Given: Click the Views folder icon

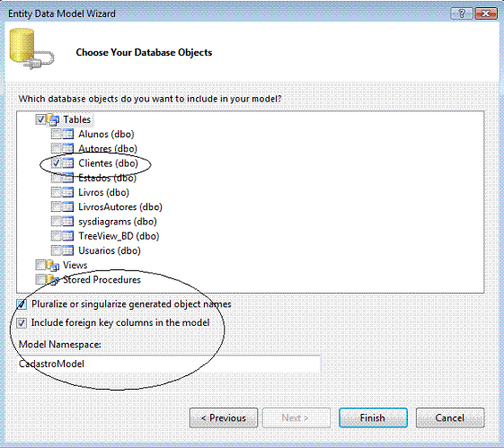Looking at the screenshot, I should [x=53, y=265].
